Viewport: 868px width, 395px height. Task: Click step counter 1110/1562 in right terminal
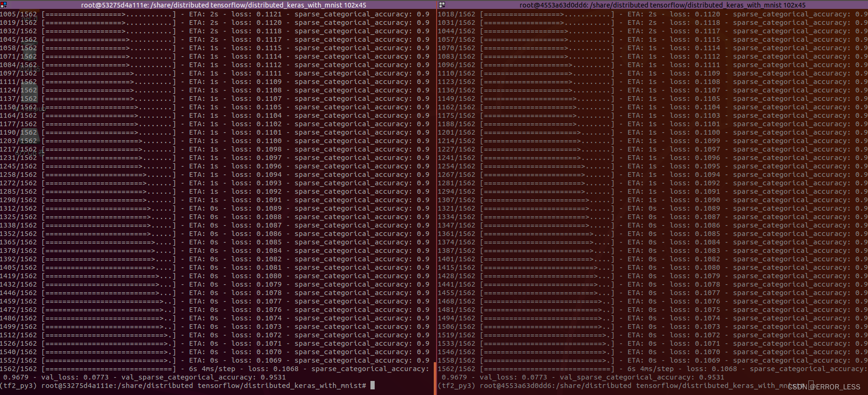(x=456, y=73)
